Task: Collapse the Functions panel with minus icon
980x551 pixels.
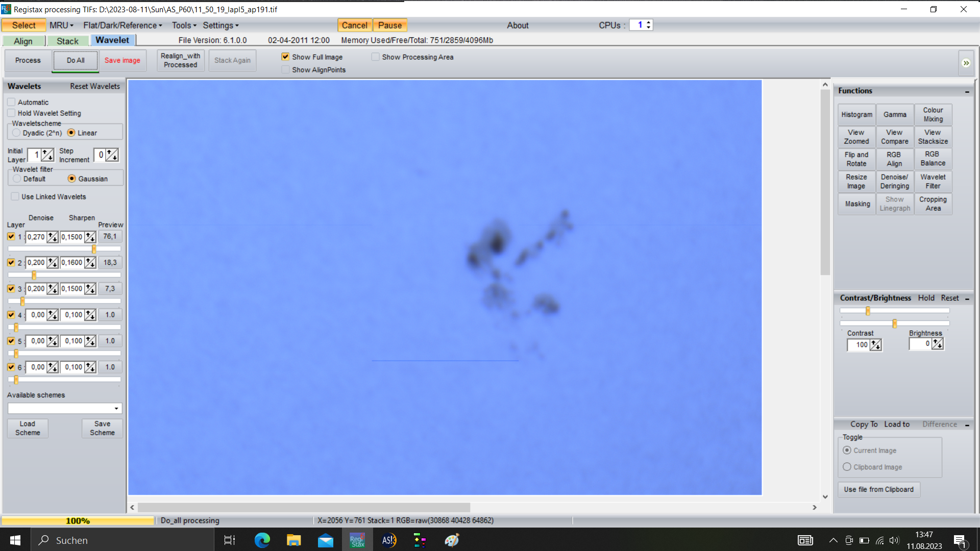Action: click(x=967, y=91)
